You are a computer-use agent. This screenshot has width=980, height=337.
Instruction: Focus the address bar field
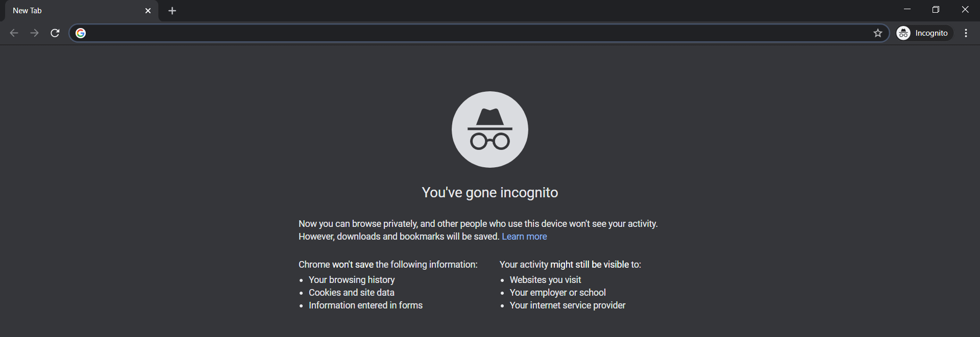(x=479, y=33)
